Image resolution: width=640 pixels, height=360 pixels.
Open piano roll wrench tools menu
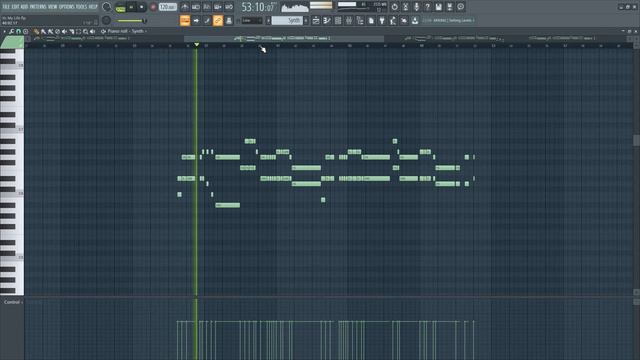pos(11,31)
